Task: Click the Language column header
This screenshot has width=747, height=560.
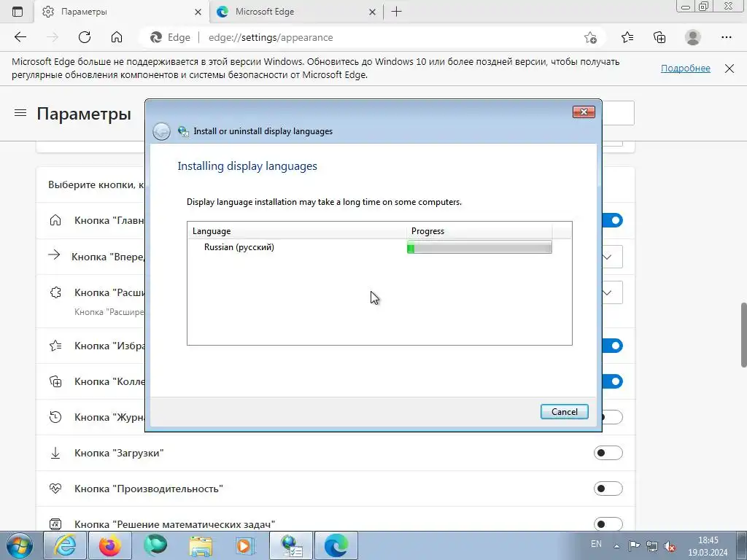Action: 297,231
